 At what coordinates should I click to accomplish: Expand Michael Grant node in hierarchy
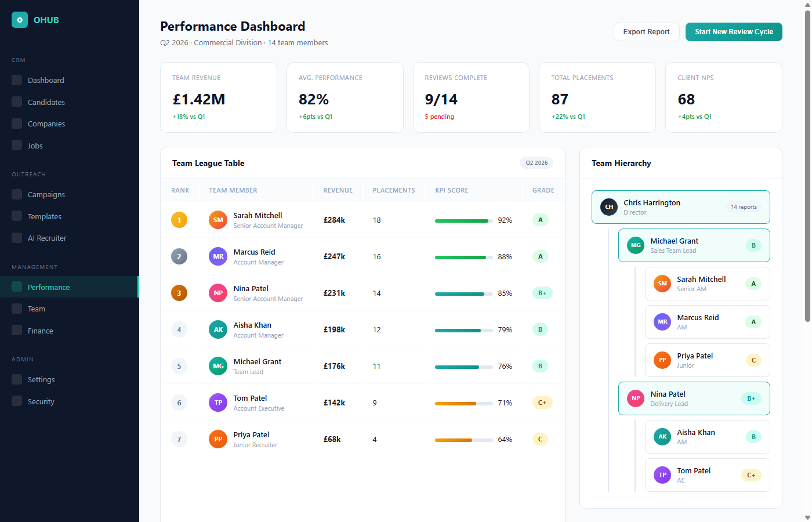tap(694, 245)
